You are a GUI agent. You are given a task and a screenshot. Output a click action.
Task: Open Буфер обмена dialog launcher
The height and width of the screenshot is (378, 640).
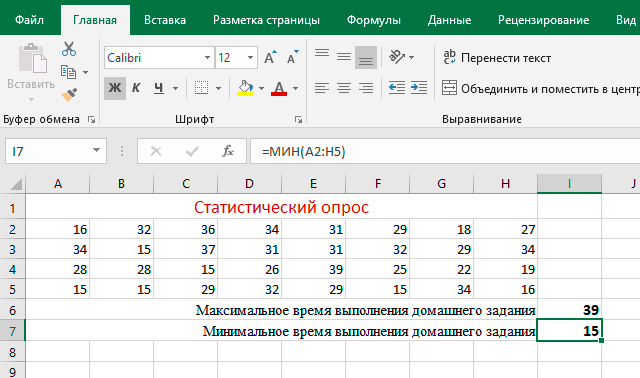(91, 120)
